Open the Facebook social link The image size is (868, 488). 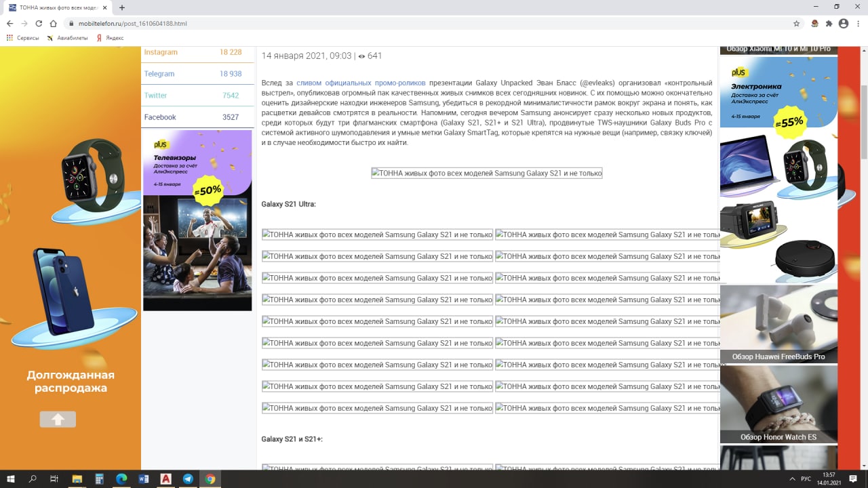click(160, 117)
